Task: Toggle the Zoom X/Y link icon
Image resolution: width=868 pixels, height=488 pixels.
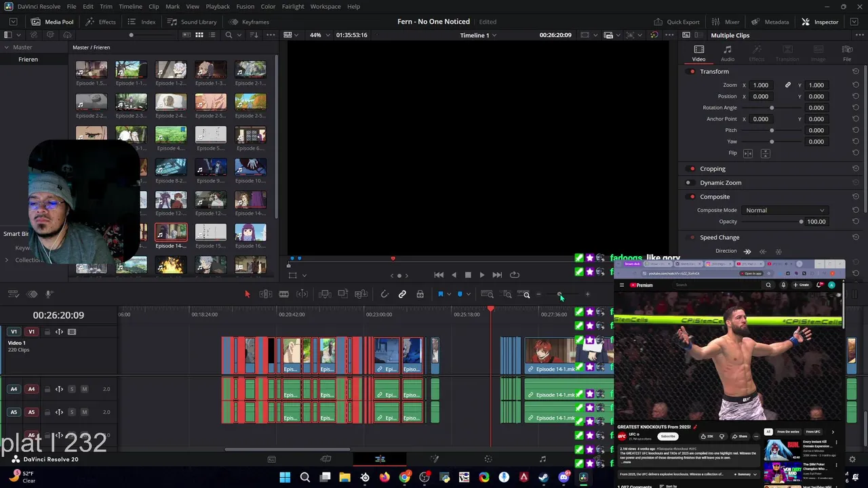Action: click(x=787, y=85)
